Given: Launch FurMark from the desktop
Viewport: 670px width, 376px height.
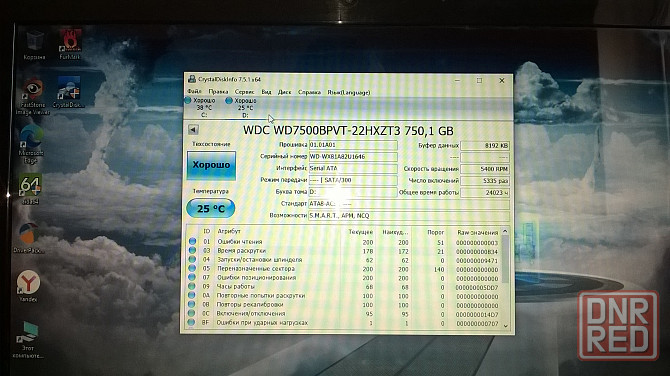Looking at the screenshot, I should (70, 44).
